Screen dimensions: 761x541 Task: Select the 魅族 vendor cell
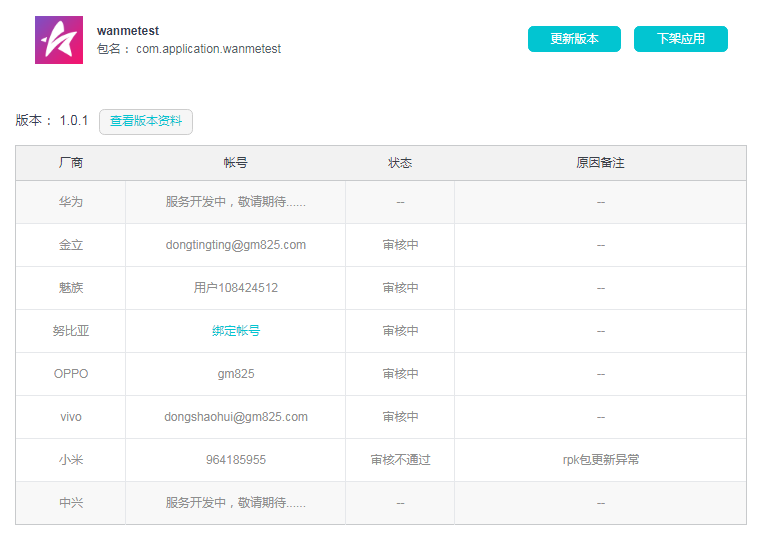pos(71,288)
